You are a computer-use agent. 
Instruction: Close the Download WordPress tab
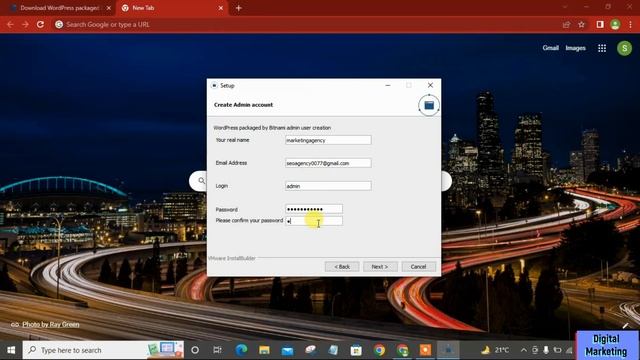click(x=109, y=8)
